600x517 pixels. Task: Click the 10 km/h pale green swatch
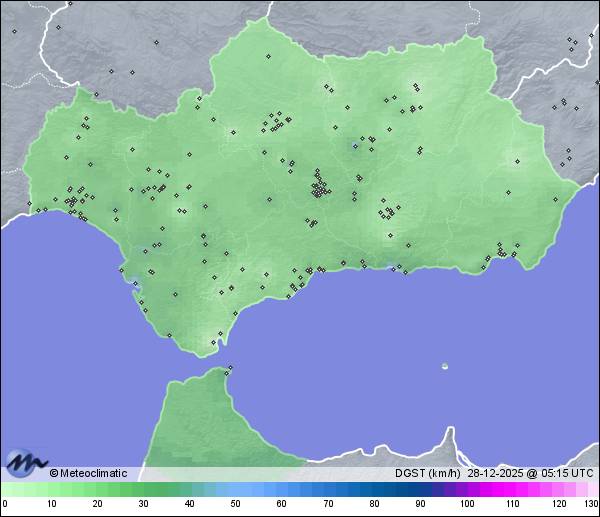(51, 490)
